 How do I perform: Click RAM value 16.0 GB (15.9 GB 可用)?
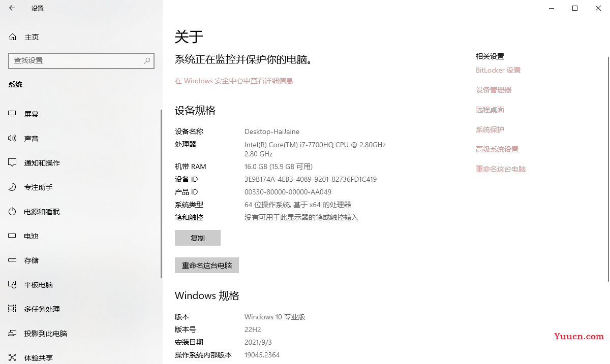point(279,167)
